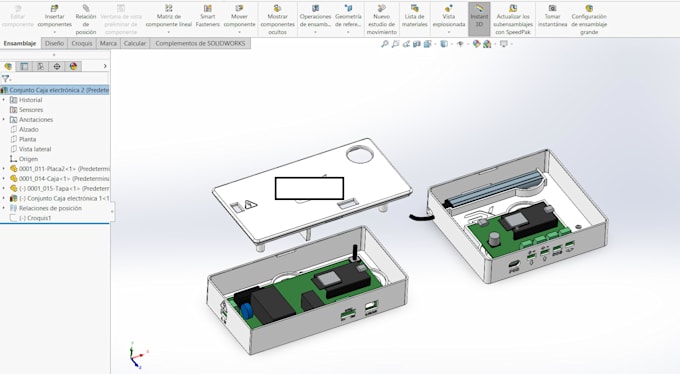The image size is (680, 374).
Task: Open dropdown under Insertar componentes
Action: click(54, 32)
